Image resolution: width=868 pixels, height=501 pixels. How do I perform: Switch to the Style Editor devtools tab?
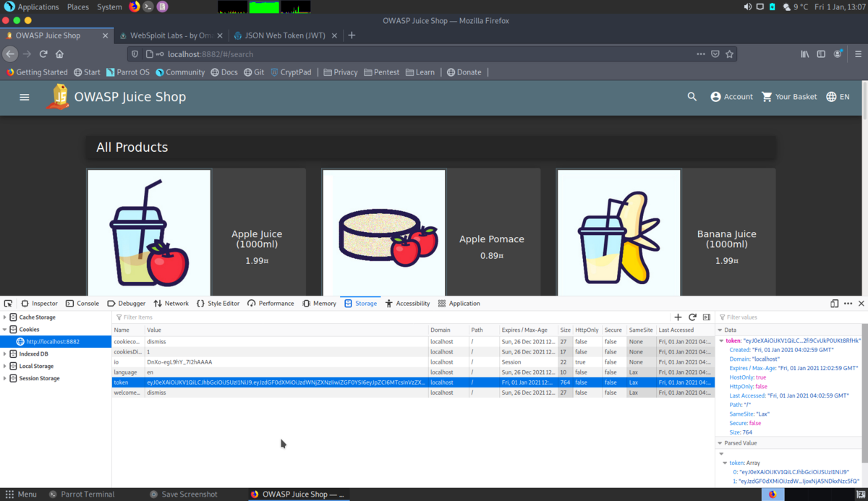(218, 304)
